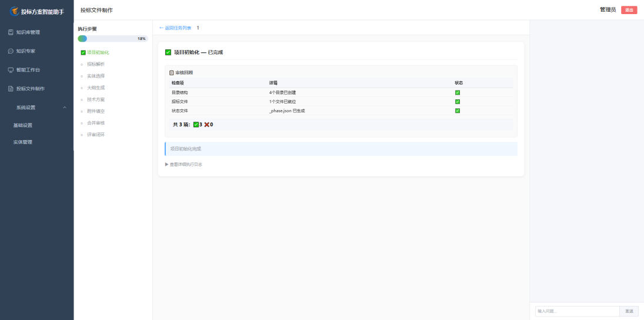Click the 状态文件 status checkbox
Image resolution: width=644 pixels, height=320 pixels.
pyautogui.click(x=458, y=111)
